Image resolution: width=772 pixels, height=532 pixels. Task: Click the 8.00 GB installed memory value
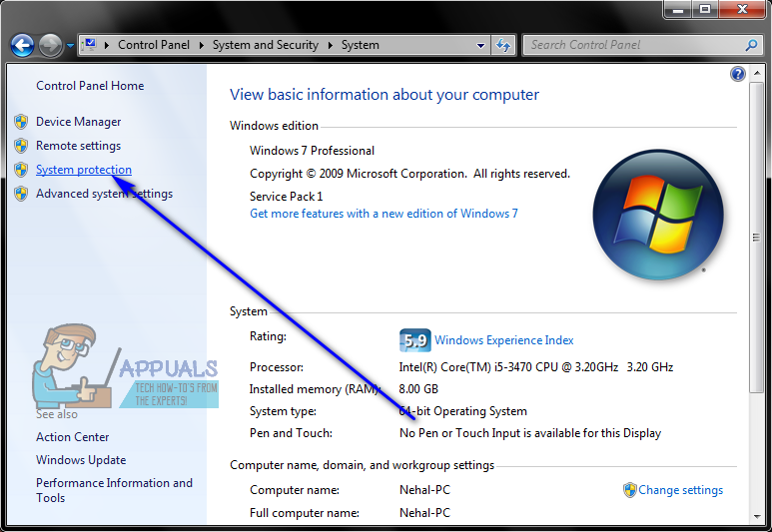[418, 389]
